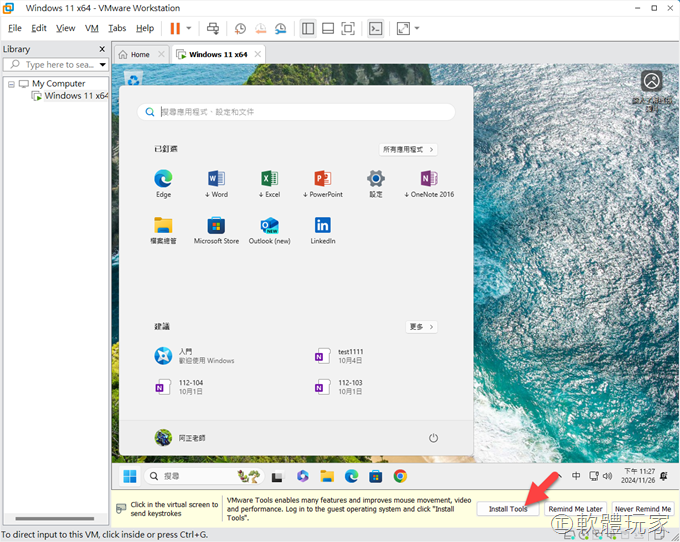
Task: Click the Install Tools button
Action: [x=508, y=509]
